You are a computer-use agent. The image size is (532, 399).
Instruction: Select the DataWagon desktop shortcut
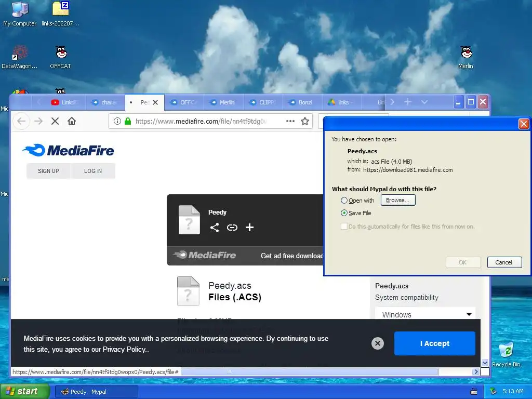(x=20, y=57)
